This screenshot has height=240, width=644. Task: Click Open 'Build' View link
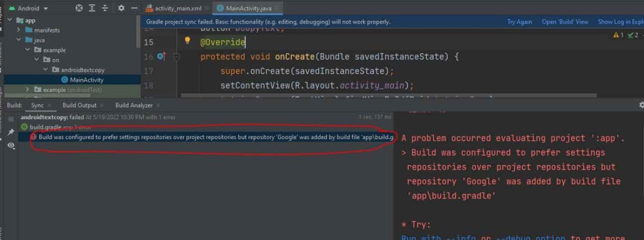(565, 22)
